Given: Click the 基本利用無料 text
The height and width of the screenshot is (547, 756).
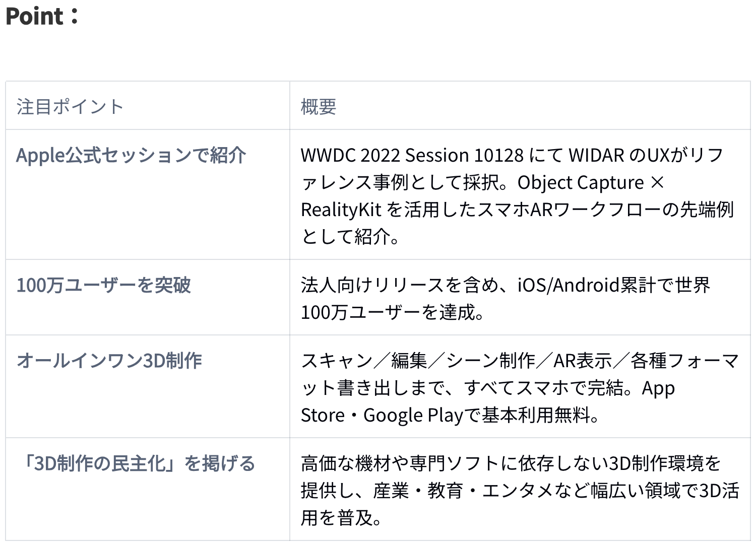Looking at the screenshot, I should tap(535, 415).
